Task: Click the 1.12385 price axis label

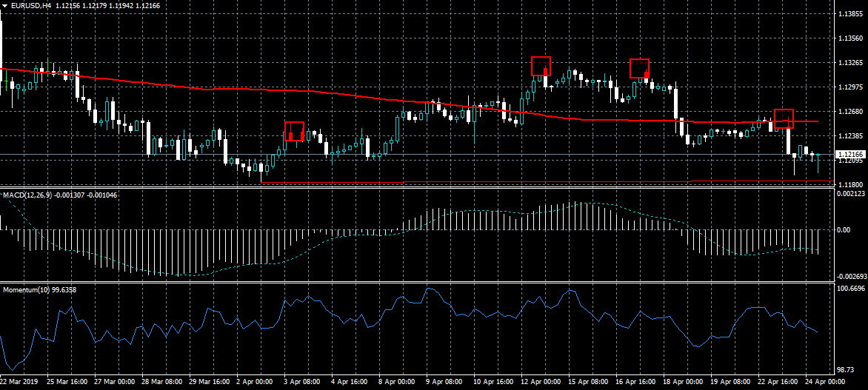Action: click(x=849, y=135)
